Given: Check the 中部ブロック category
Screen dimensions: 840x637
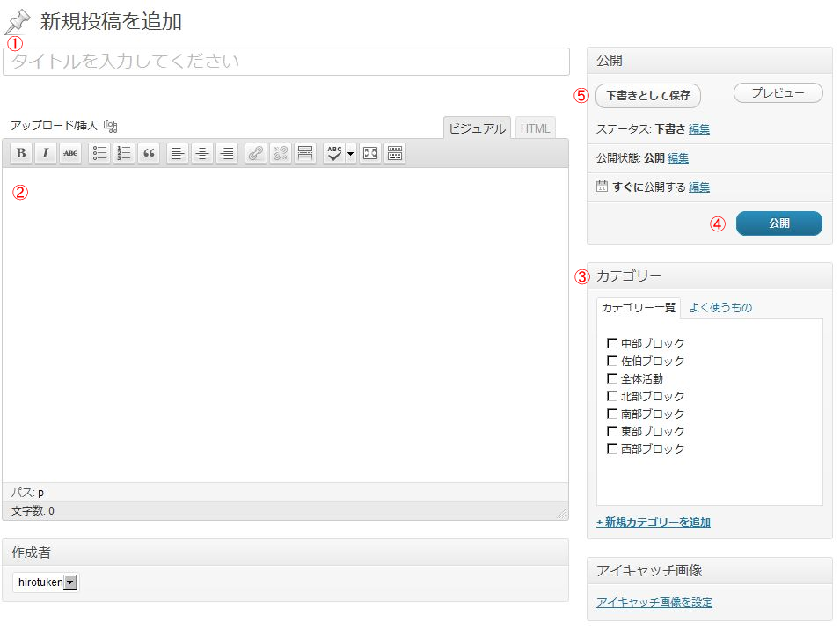Looking at the screenshot, I should pyautogui.click(x=612, y=343).
